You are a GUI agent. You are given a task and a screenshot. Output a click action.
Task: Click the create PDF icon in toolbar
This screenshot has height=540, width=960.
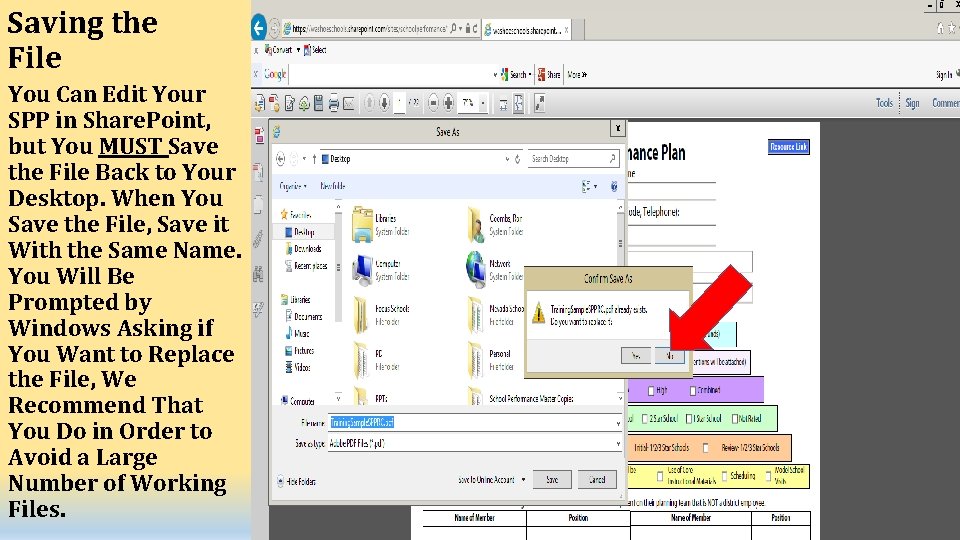click(x=274, y=103)
